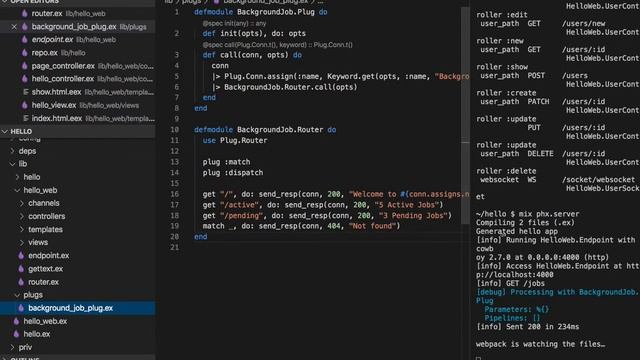Click 'defmodule BackgroundJob.Router do' code line

click(x=265, y=129)
